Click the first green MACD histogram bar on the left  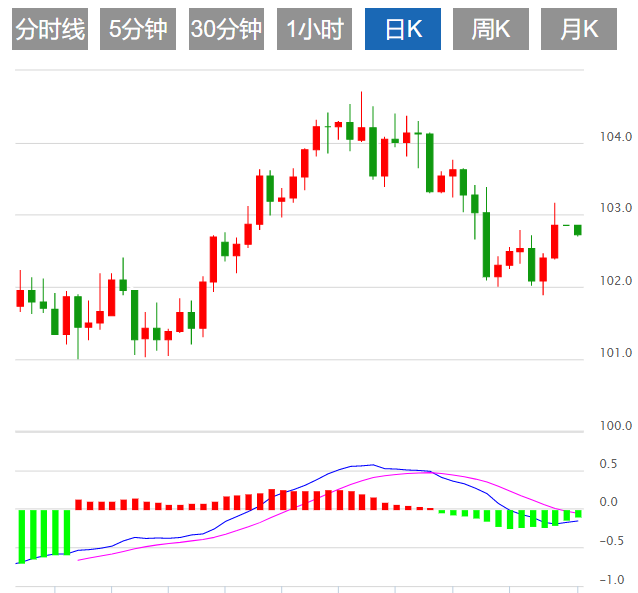[x=22, y=536]
